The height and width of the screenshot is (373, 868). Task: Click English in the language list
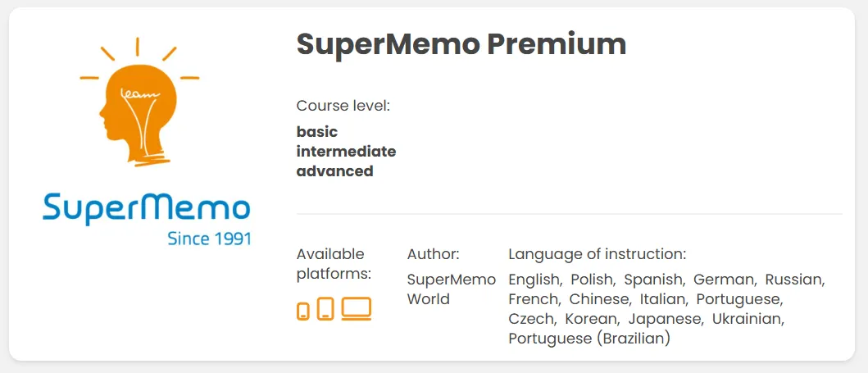click(534, 280)
